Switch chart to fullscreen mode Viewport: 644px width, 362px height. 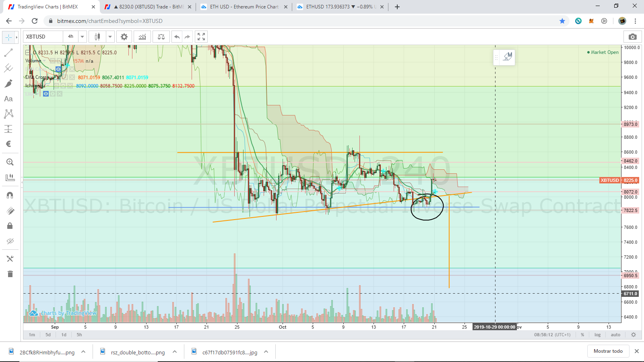[x=201, y=37]
